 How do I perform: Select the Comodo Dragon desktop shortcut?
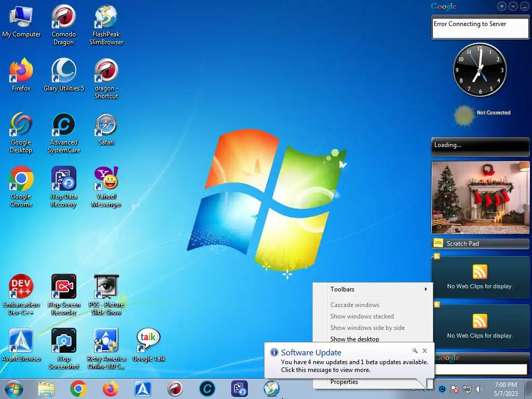[x=63, y=25]
